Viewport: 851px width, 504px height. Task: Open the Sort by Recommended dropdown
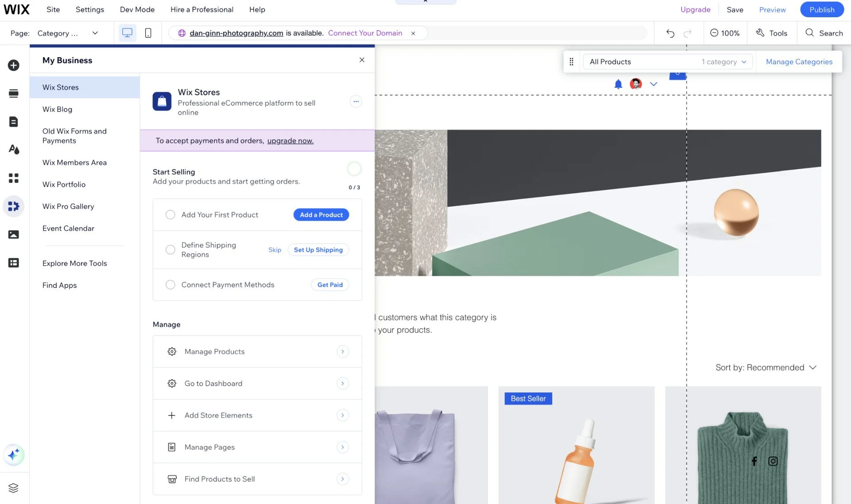coord(766,368)
